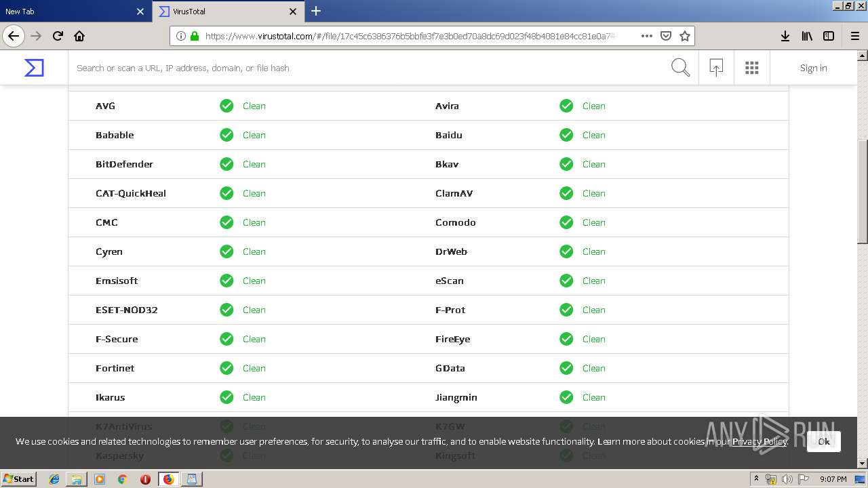Image resolution: width=868 pixels, height=488 pixels.
Task: Switch to the New Tab tab
Action: tap(75, 12)
